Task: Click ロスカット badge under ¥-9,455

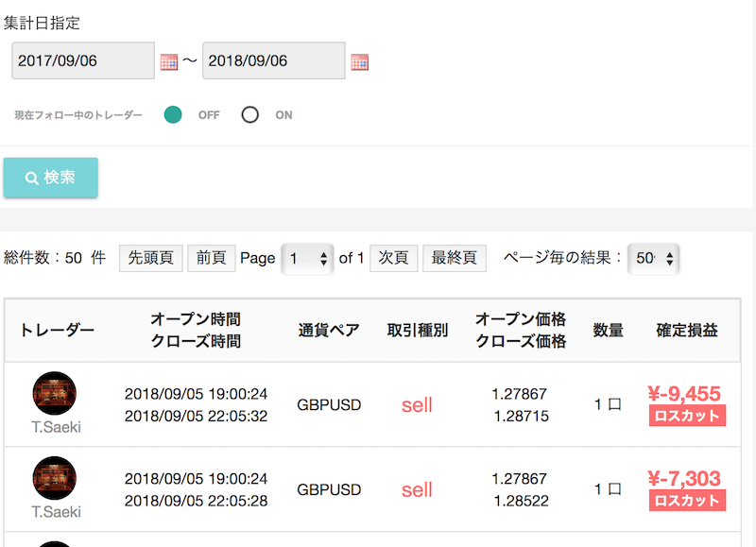Action: pyautogui.click(x=687, y=417)
